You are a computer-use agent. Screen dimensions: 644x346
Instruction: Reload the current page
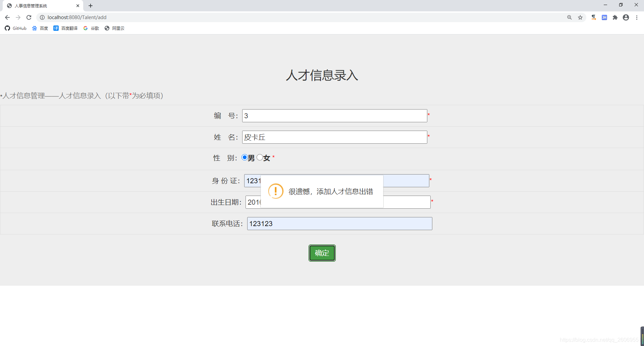point(29,17)
